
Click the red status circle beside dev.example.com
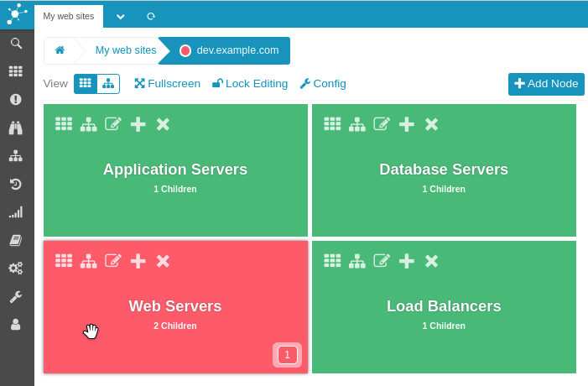click(x=185, y=50)
